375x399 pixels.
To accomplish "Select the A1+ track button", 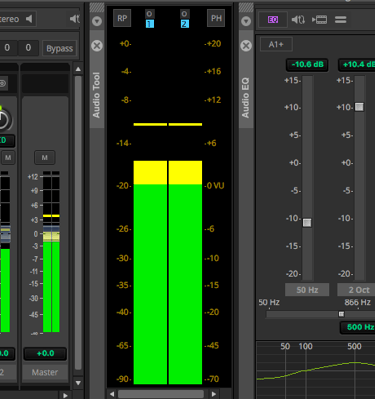I will coord(276,44).
